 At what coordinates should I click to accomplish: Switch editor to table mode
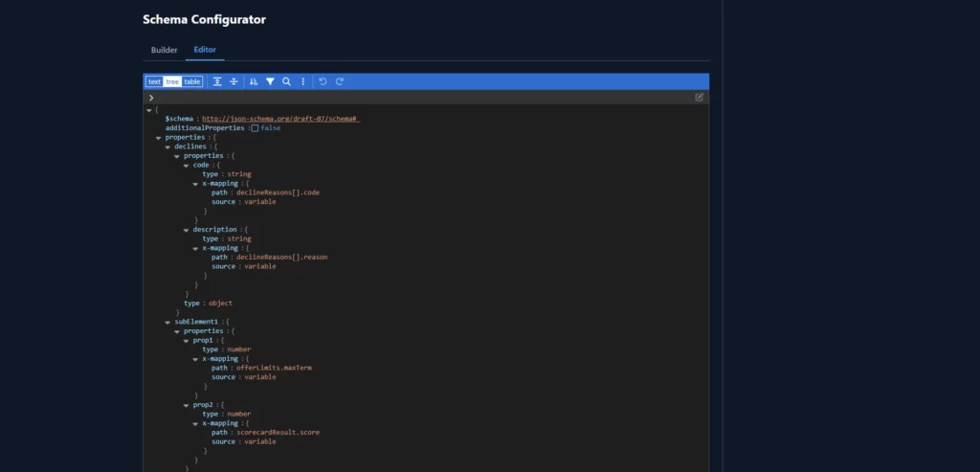(192, 82)
